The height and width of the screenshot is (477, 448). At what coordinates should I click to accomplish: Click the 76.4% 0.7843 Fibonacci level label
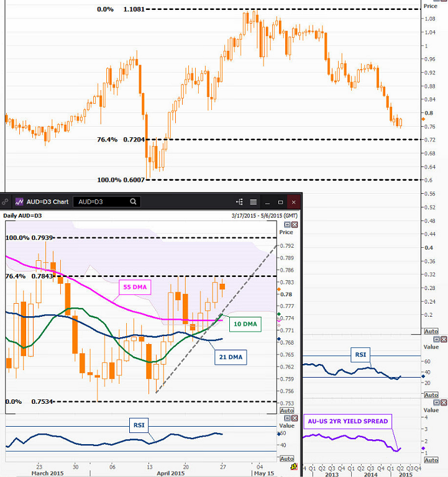[x=29, y=276]
